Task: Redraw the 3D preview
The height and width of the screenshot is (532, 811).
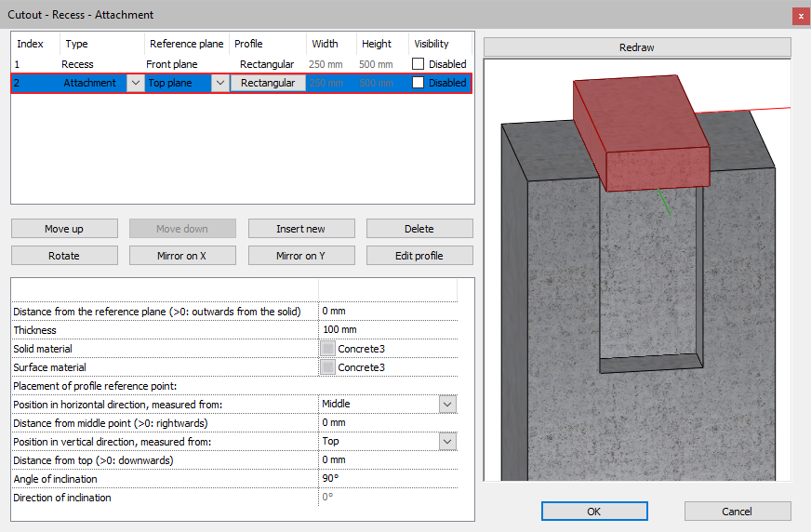Action: click(x=637, y=47)
